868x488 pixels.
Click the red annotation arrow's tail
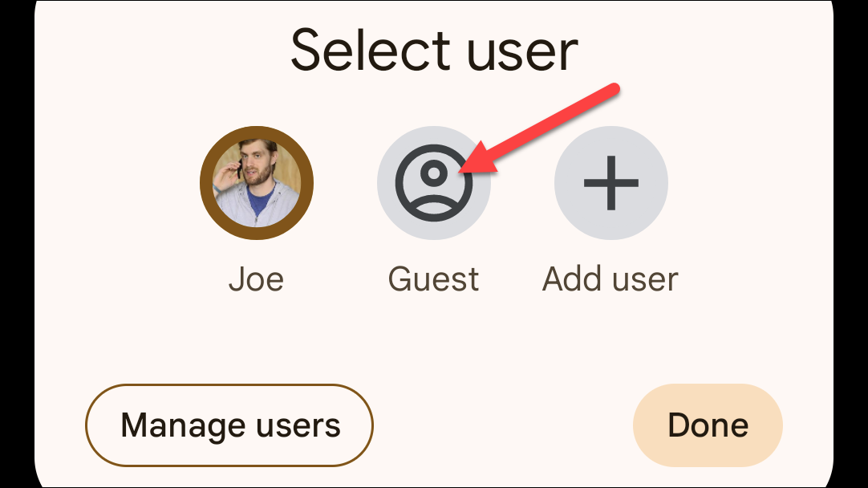click(614, 88)
